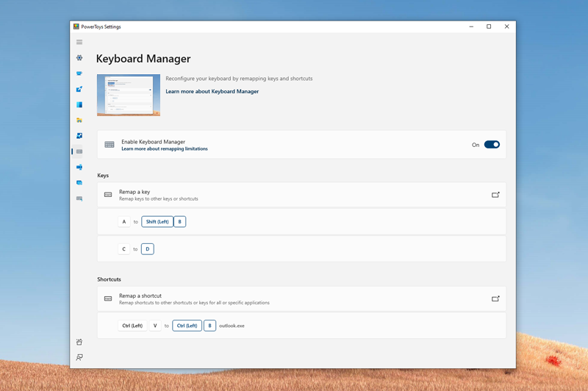Select the Awake coffee cup icon

tap(79, 73)
